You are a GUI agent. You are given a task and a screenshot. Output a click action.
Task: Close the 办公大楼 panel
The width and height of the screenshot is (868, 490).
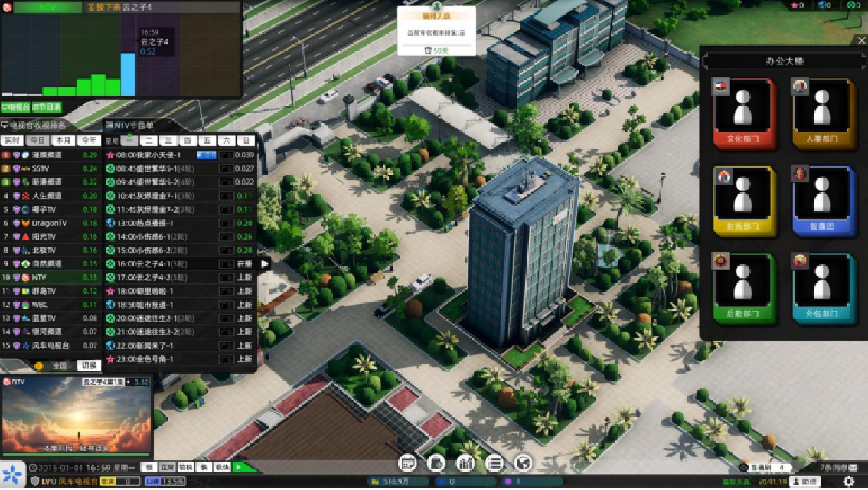[860, 41]
